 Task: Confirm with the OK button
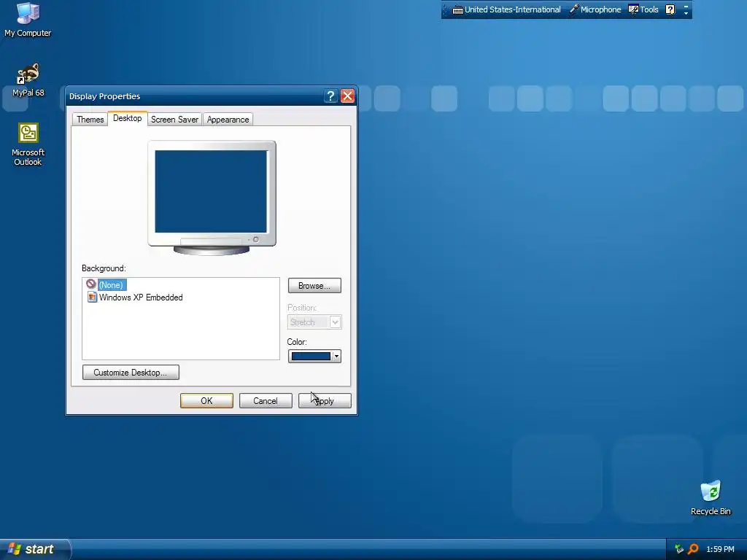coord(206,401)
